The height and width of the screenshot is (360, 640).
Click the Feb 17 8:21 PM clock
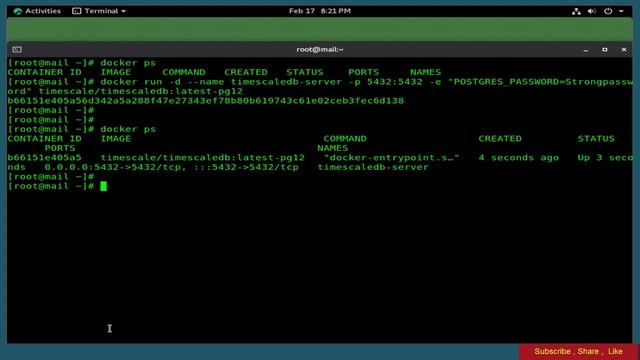click(x=320, y=11)
